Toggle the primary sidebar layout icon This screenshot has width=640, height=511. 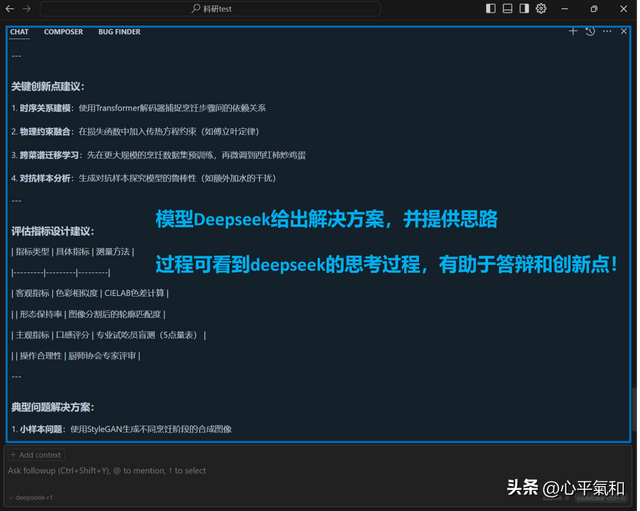[491, 9]
